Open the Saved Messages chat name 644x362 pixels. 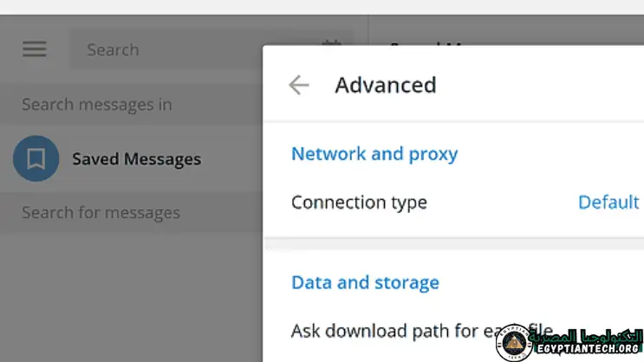click(136, 159)
